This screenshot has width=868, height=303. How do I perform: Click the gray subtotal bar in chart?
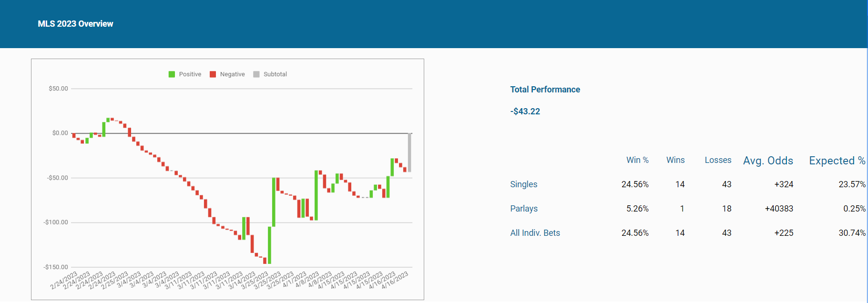pyautogui.click(x=409, y=152)
